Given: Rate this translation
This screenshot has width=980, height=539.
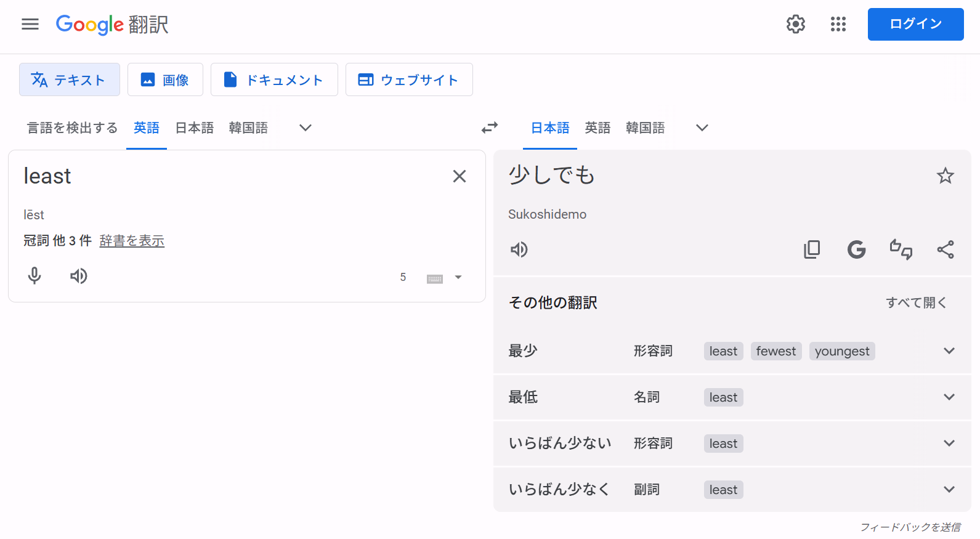Looking at the screenshot, I should pyautogui.click(x=901, y=249).
